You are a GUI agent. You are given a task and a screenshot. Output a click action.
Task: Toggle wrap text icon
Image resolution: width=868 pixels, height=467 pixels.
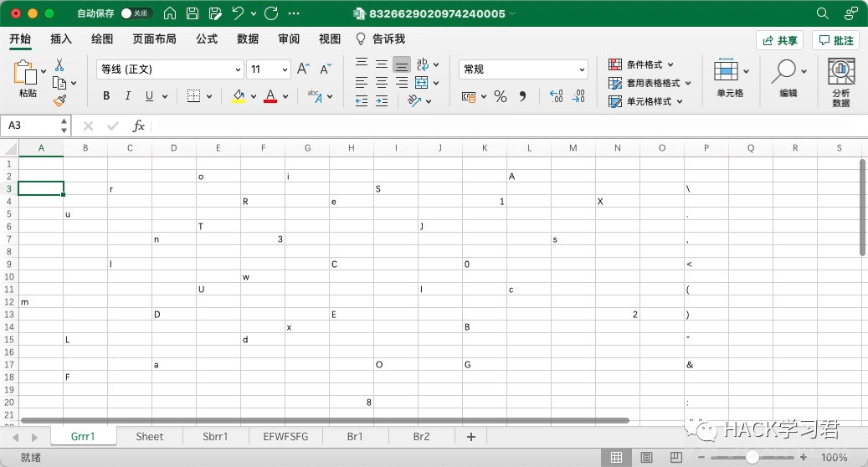click(x=423, y=64)
